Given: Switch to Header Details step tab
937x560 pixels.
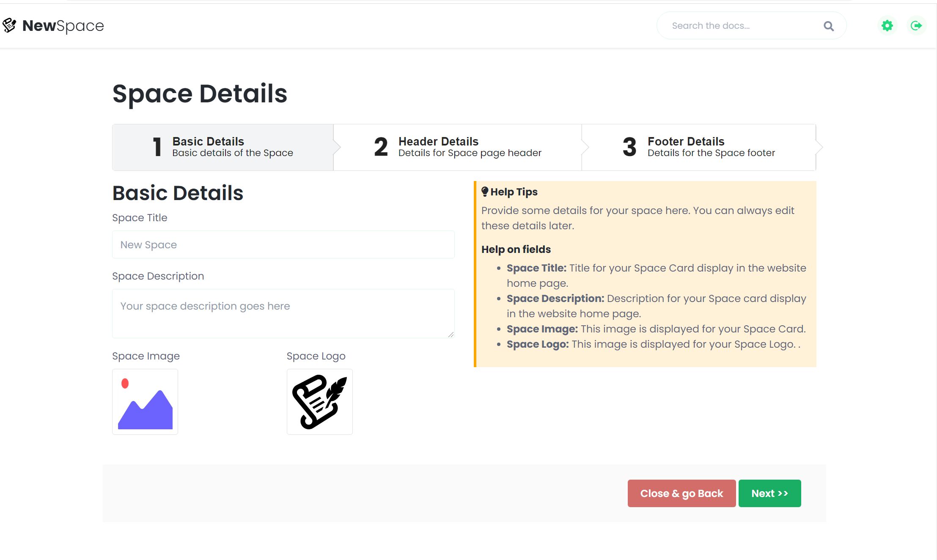Looking at the screenshot, I should coord(458,147).
